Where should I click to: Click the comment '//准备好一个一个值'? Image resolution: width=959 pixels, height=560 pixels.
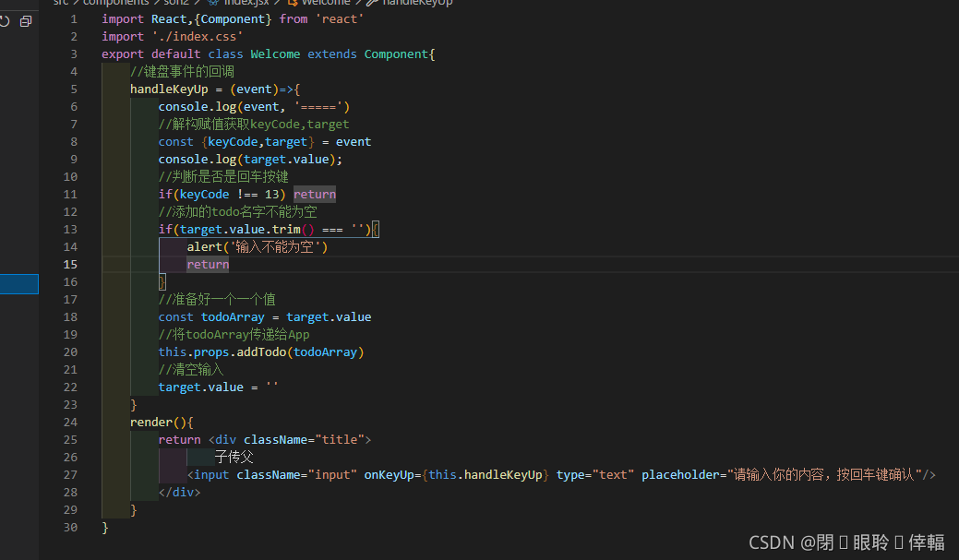pos(217,300)
